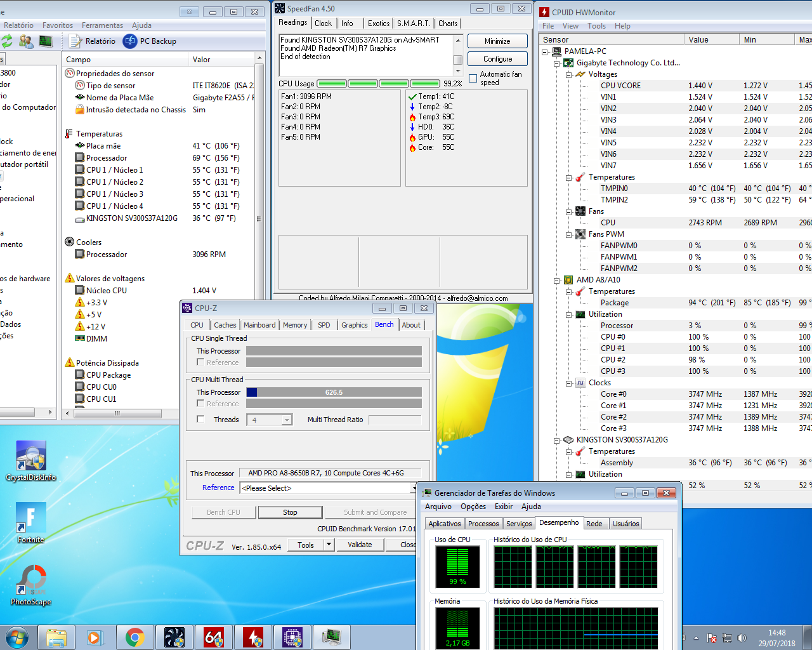This screenshot has height=650, width=812.
Task: Open the Relatório report tool
Action: [93, 41]
